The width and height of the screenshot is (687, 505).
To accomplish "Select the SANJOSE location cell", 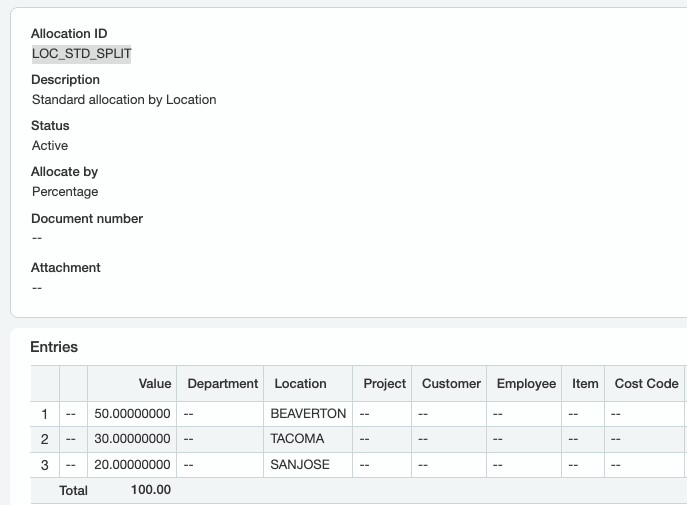I will [x=308, y=465].
